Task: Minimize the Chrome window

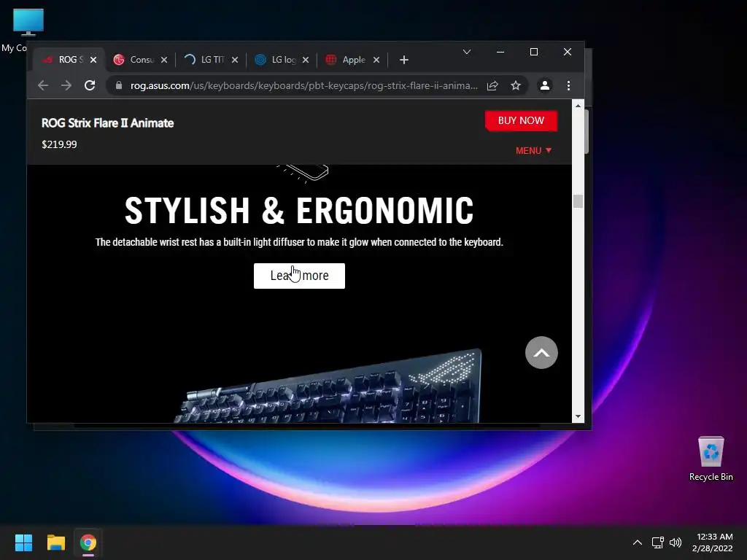Action: 500,52
